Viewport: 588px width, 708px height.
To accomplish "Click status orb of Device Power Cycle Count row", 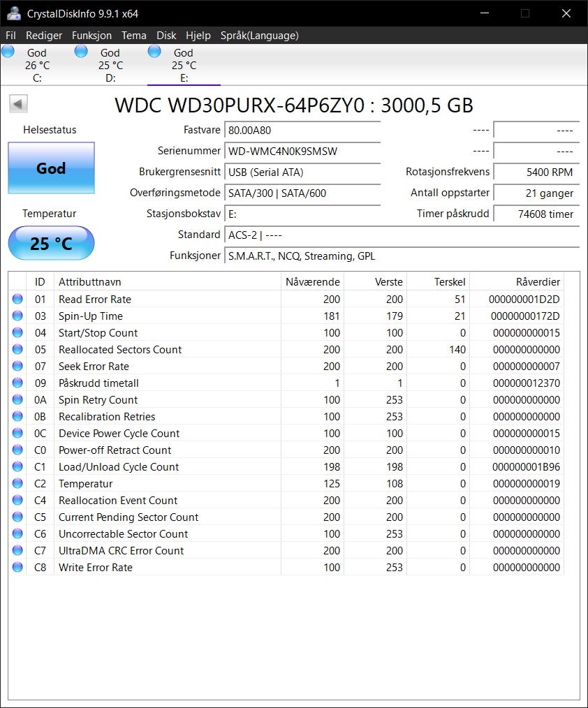I will click(x=17, y=433).
